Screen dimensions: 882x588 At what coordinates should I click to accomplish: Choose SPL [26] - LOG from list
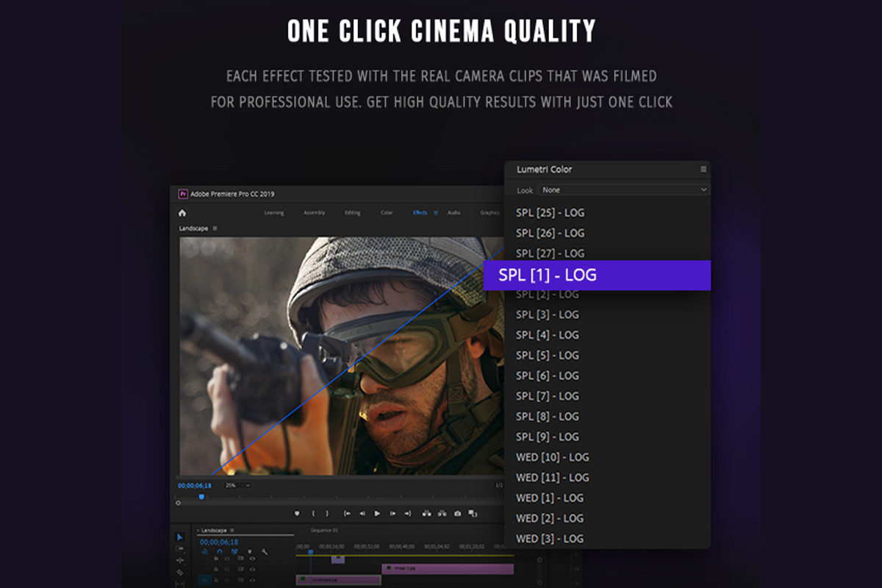(550, 233)
